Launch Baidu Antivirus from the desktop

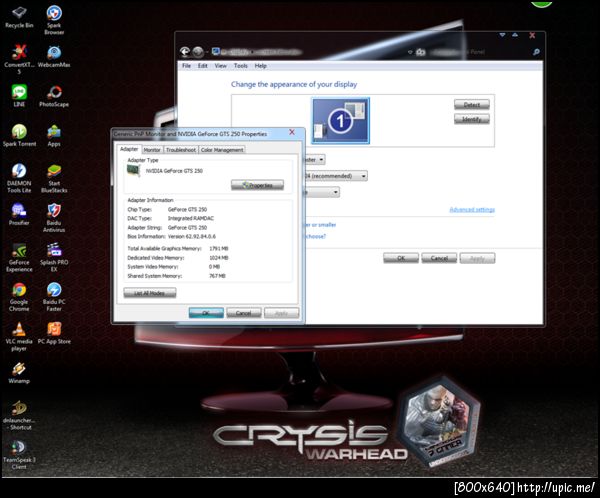point(54,217)
